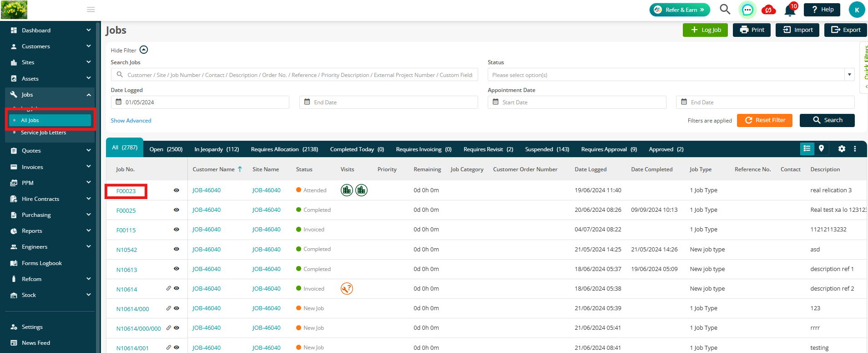Image resolution: width=868 pixels, height=353 pixels.
Task: Click the Search filter button
Action: tap(827, 120)
